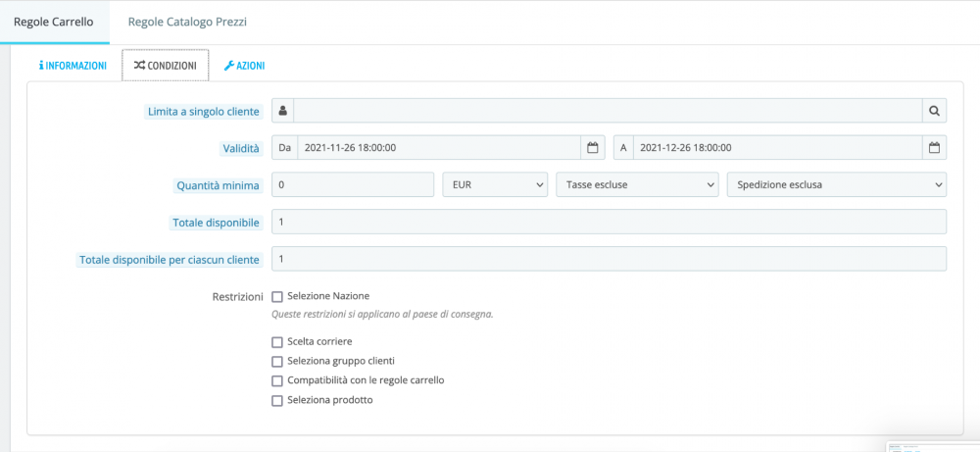Select the Condizioni tab
The image size is (980, 452).
[165, 66]
